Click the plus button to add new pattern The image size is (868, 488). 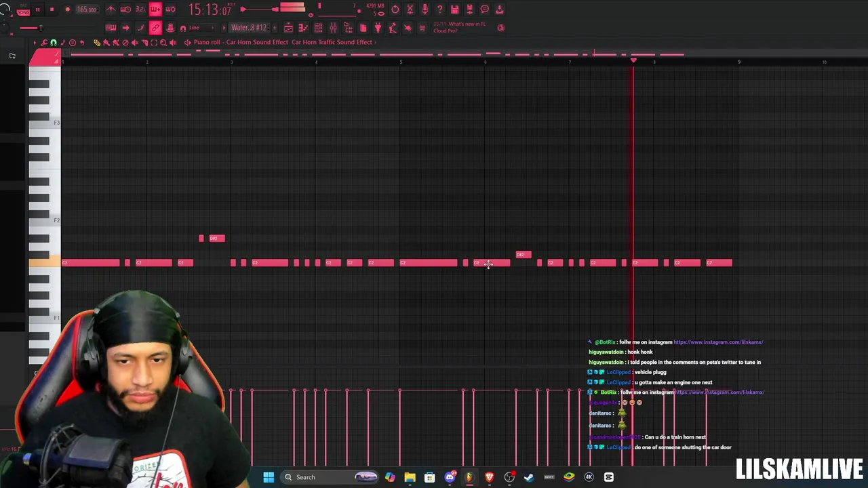point(275,28)
